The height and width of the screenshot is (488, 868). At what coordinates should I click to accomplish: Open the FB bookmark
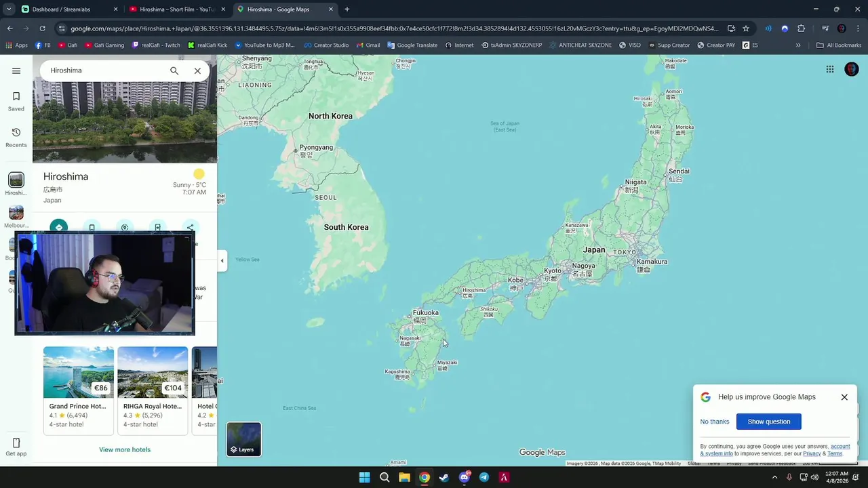(x=43, y=45)
